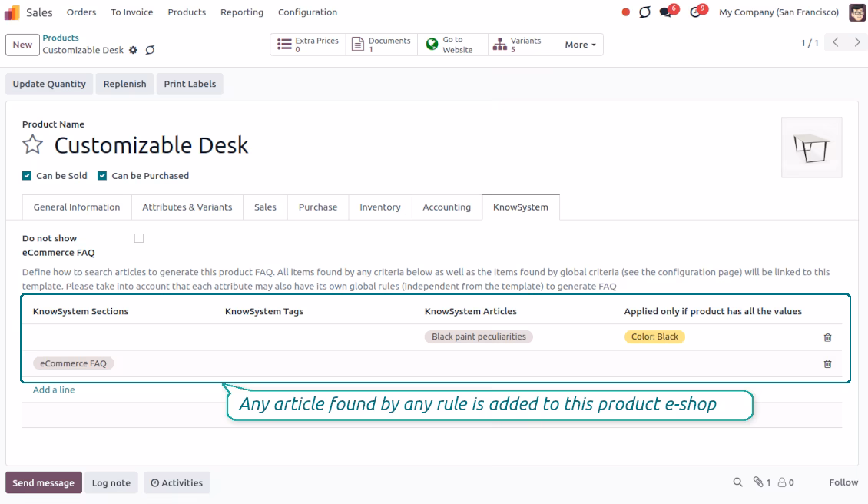
Task: Search chatter messages with the magnifier icon
Action: pyautogui.click(x=737, y=482)
